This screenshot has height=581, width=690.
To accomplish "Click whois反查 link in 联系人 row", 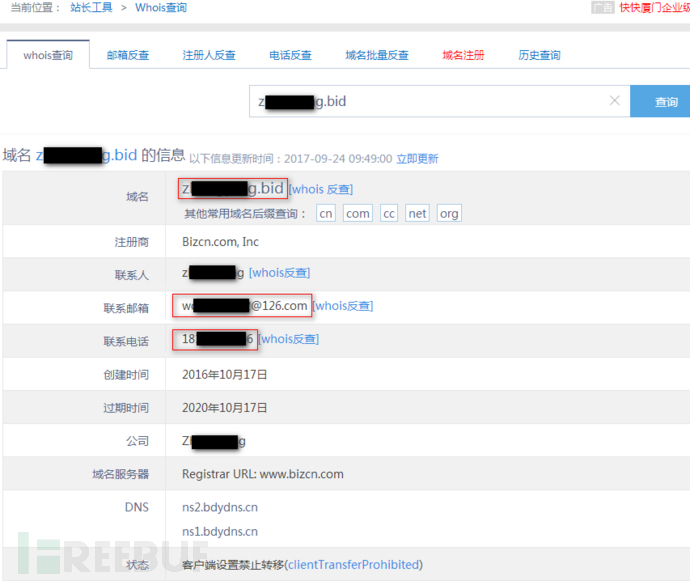I will click(x=279, y=273).
